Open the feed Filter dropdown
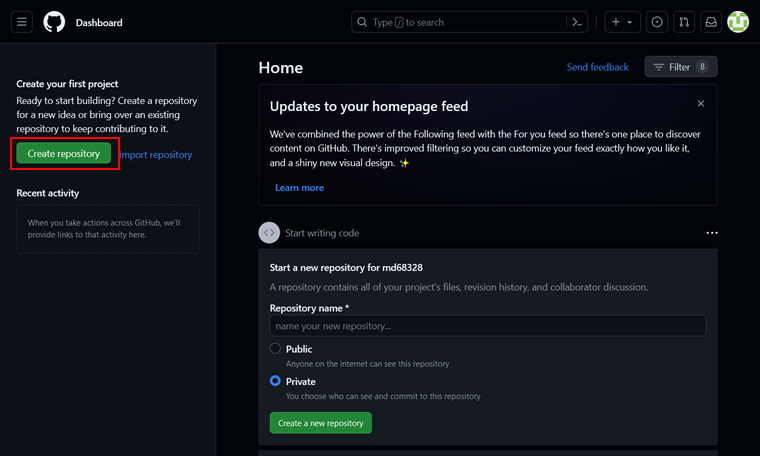760x456 pixels. pos(680,67)
